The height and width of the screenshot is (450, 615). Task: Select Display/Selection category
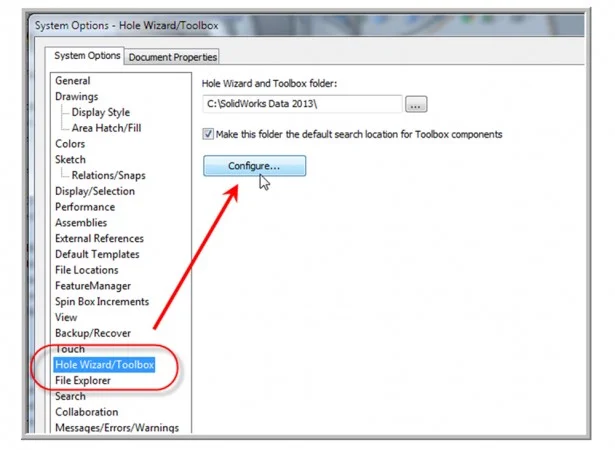(95, 191)
